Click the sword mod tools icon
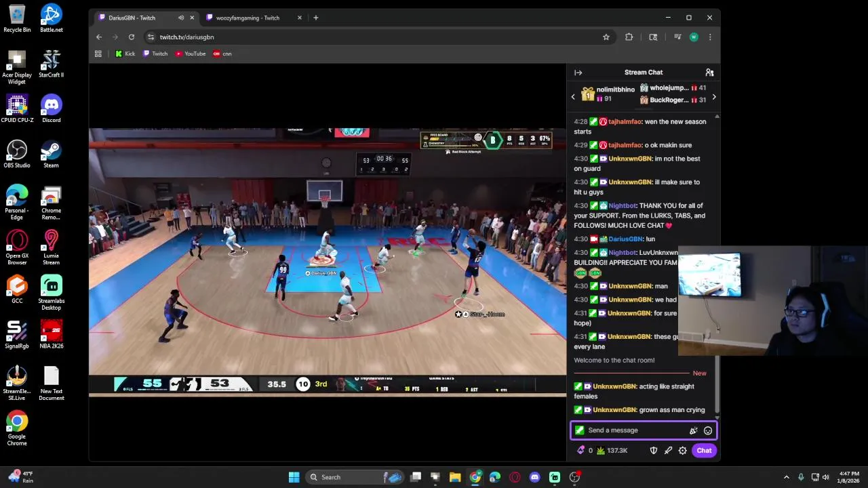 [668, 451]
